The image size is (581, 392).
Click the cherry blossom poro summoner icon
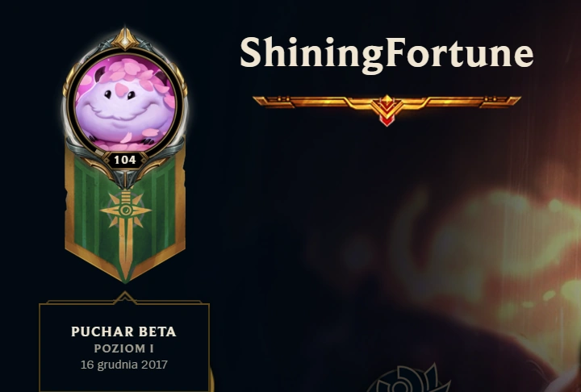click(x=125, y=103)
